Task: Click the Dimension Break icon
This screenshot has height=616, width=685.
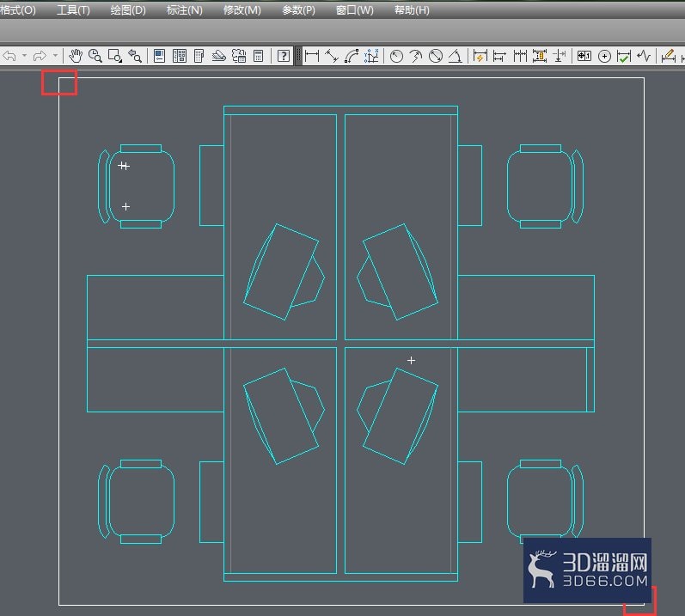Action: point(560,56)
